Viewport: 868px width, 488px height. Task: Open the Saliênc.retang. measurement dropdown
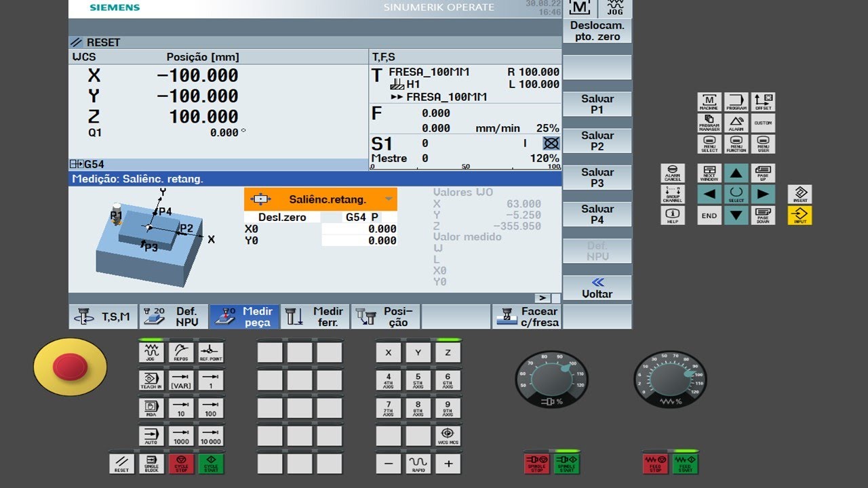click(321, 199)
